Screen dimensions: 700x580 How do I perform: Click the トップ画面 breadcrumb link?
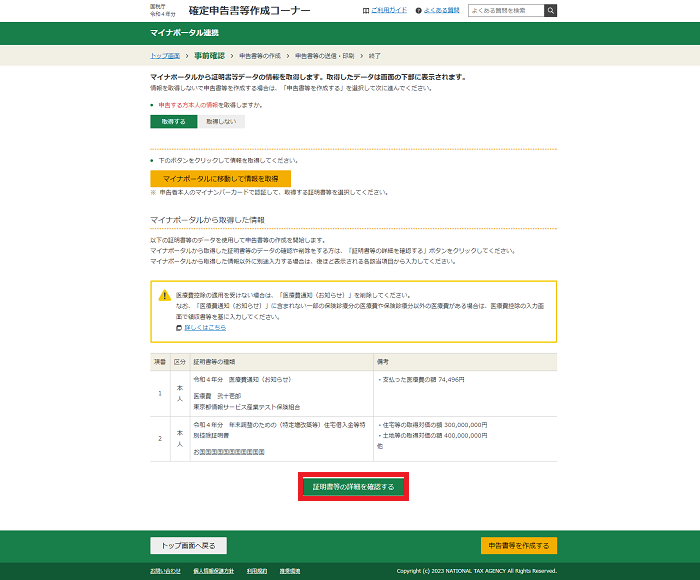coord(165,56)
